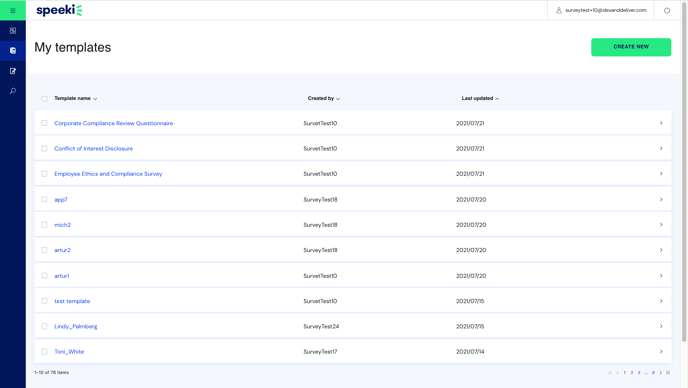
Task: Check the artur2 row checkbox
Action: [44, 250]
